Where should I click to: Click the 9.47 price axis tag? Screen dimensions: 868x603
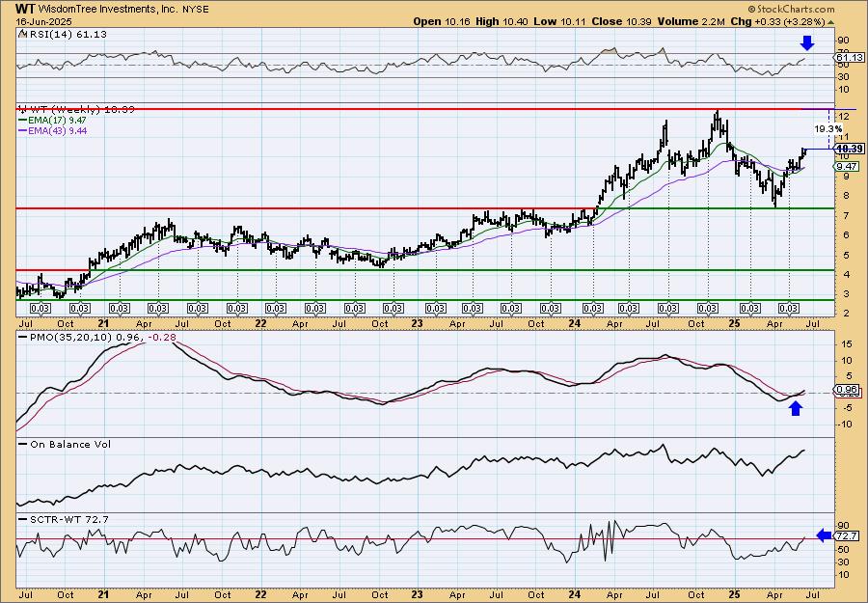(x=848, y=166)
